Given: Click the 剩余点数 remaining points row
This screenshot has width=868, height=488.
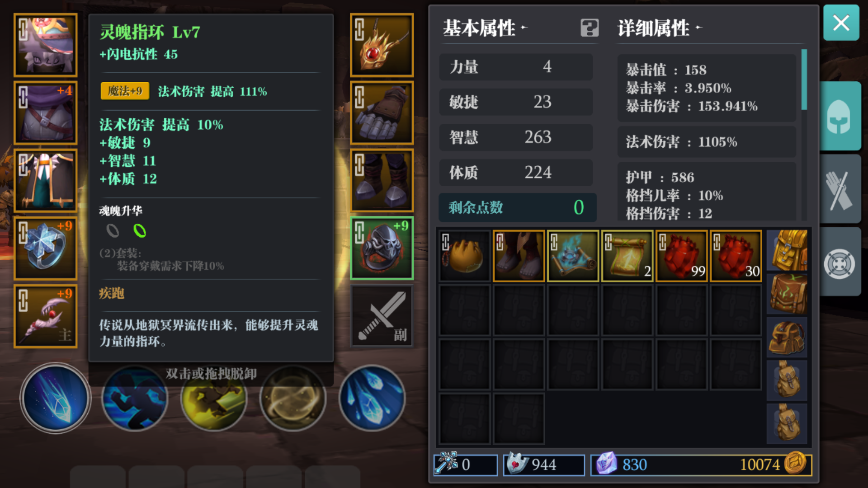Looking at the screenshot, I should (x=518, y=207).
